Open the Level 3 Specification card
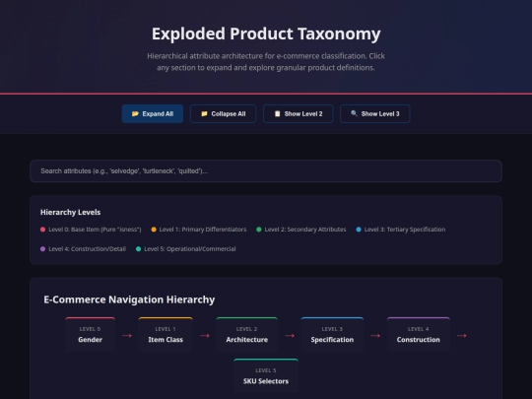Screen dimensions: 532x399 click(332, 335)
